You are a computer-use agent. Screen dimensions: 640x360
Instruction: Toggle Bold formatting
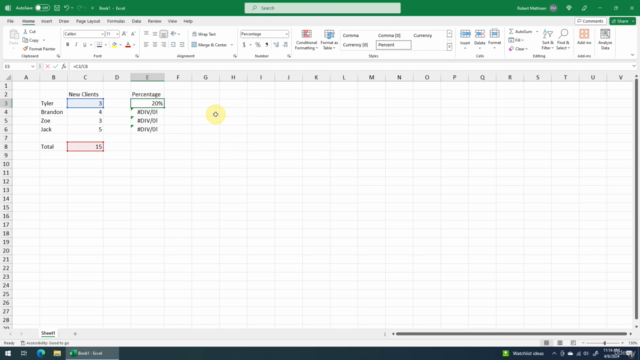67,44
